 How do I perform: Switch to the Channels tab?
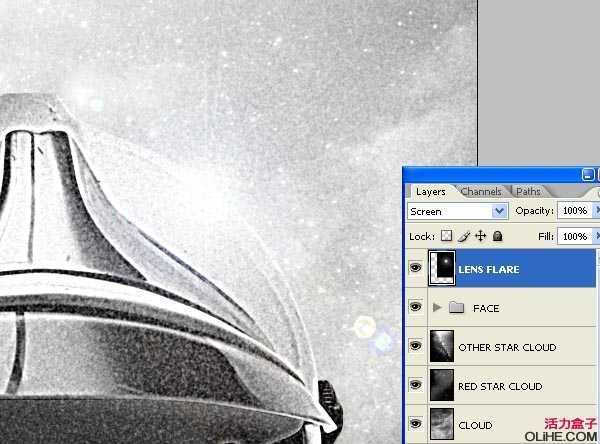coord(481,191)
